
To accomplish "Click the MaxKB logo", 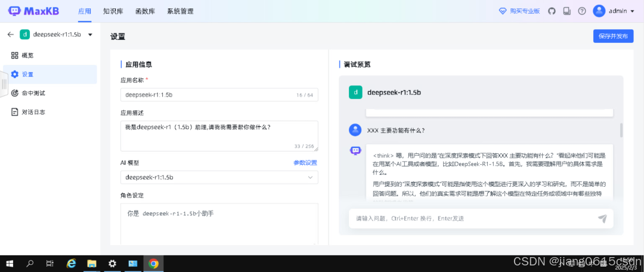I will [x=33, y=11].
